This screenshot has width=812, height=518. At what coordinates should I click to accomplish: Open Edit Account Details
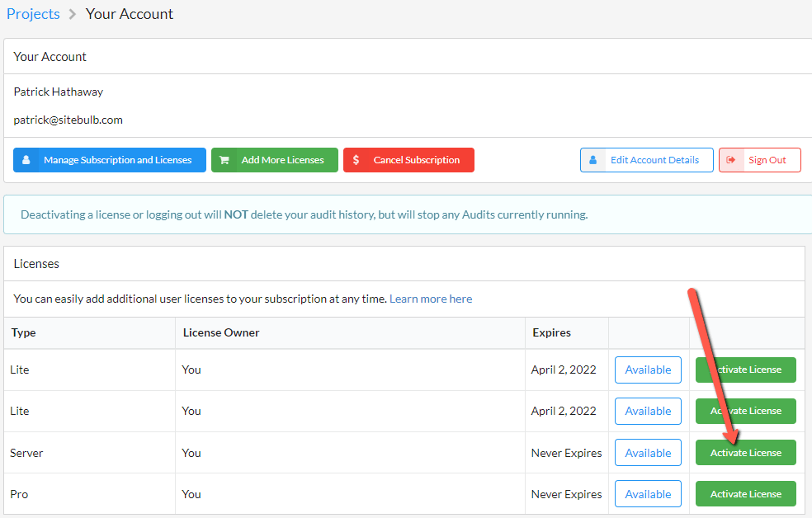click(x=647, y=160)
